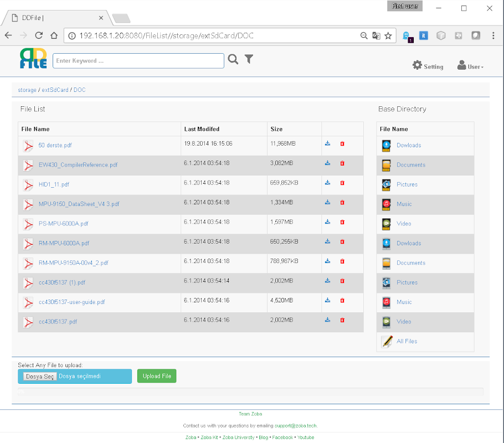The image size is (504, 443).
Task: Download the PS-MPU-6000A.pdf file
Action: [x=327, y=222]
